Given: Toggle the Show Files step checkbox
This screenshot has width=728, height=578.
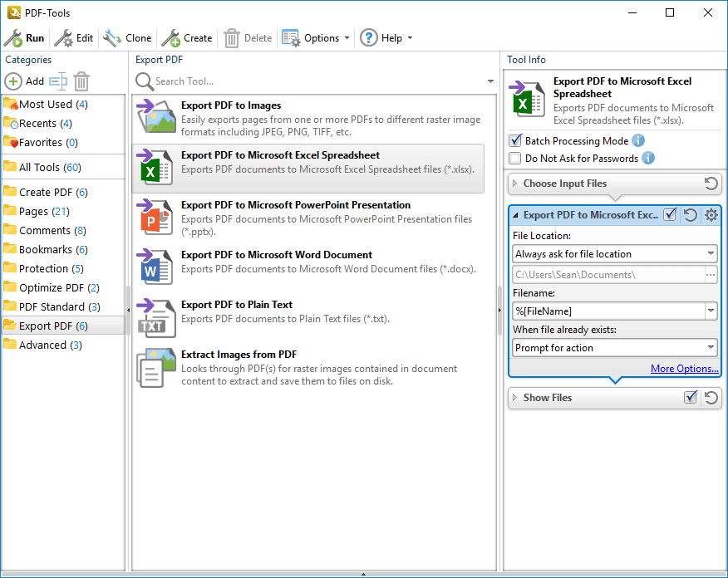Looking at the screenshot, I should click(x=691, y=397).
